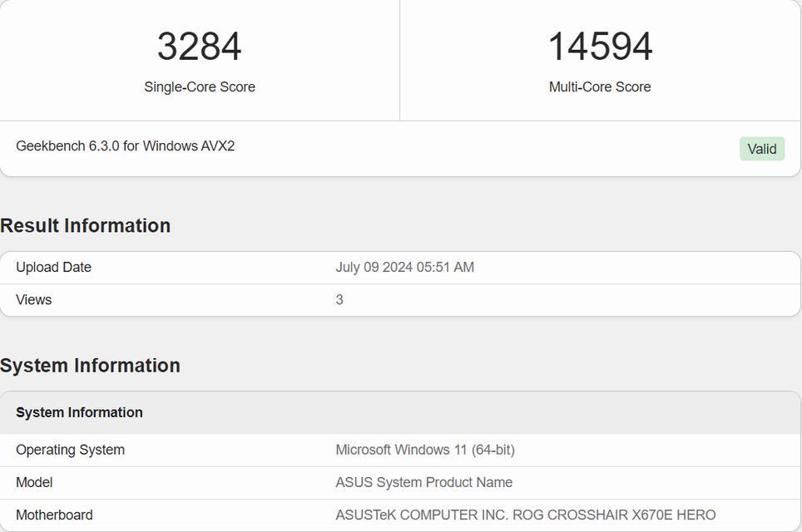The height and width of the screenshot is (532, 802).
Task: Click the Motherboard row label
Action: click(54, 515)
